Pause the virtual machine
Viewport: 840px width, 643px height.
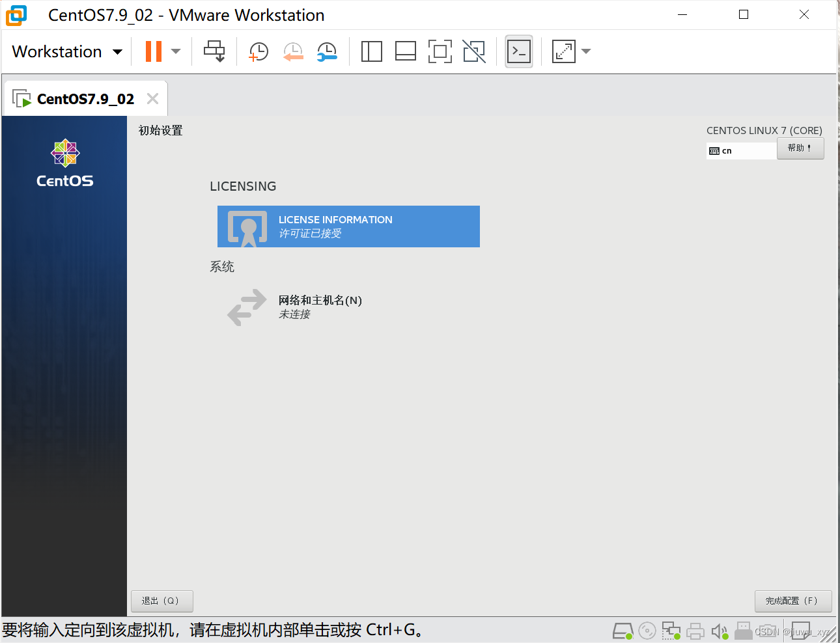[154, 51]
